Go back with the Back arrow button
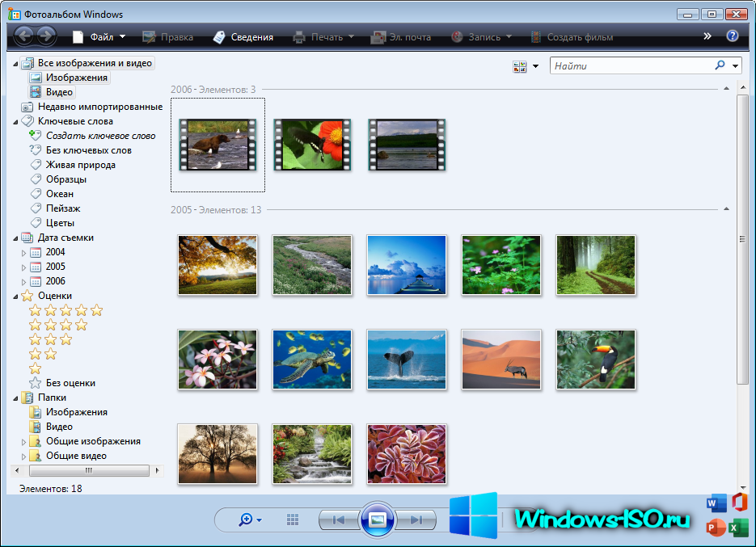 coord(24,36)
